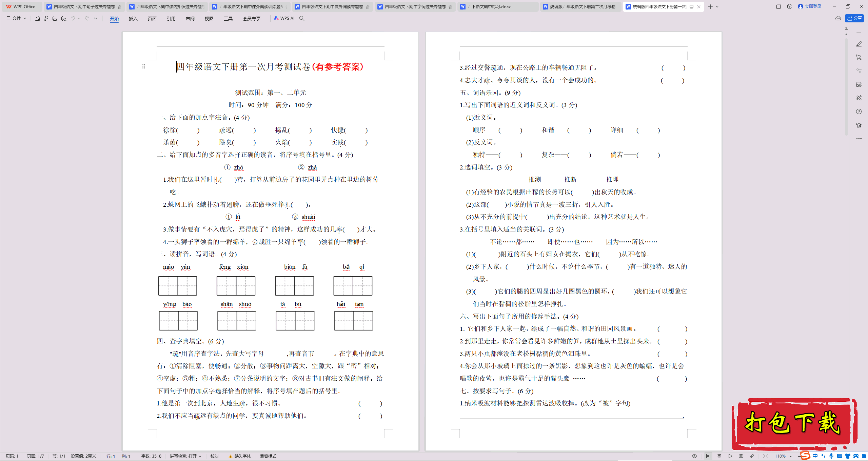
Task: Click the document title 四年级语文下册第一次月考测试卷
Action: pos(243,67)
